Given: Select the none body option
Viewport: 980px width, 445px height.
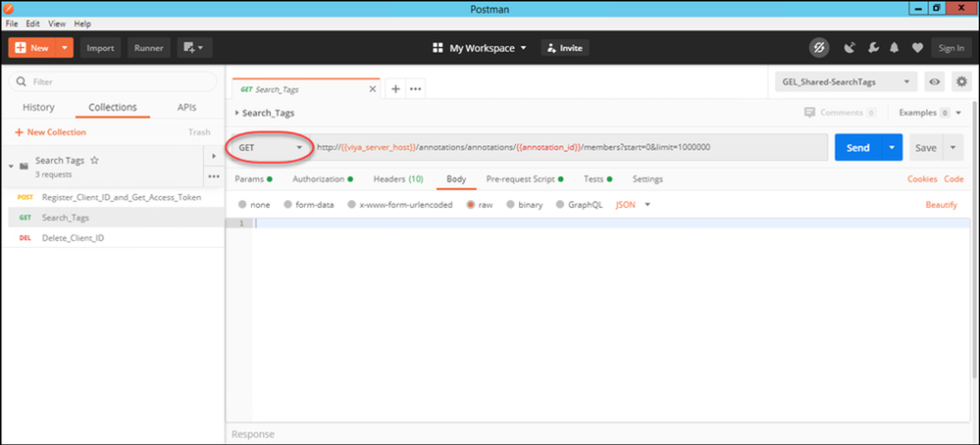Looking at the screenshot, I should [242, 205].
